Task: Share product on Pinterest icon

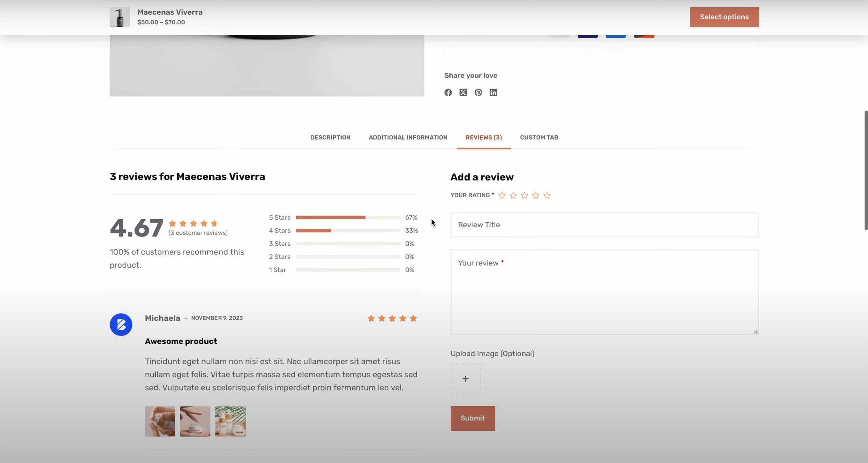Action: (478, 92)
